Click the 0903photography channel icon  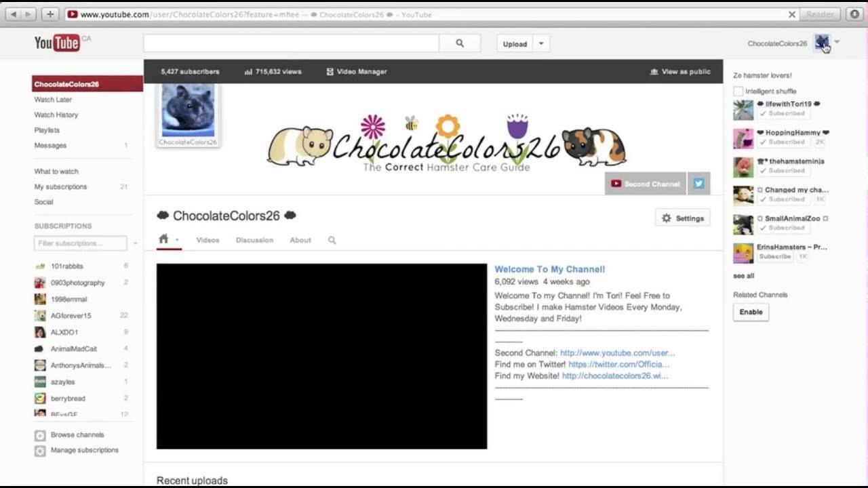pyautogui.click(x=40, y=283)
